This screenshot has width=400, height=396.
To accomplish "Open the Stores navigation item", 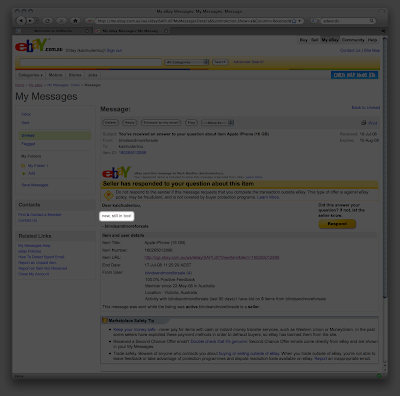I will point(75,75).
